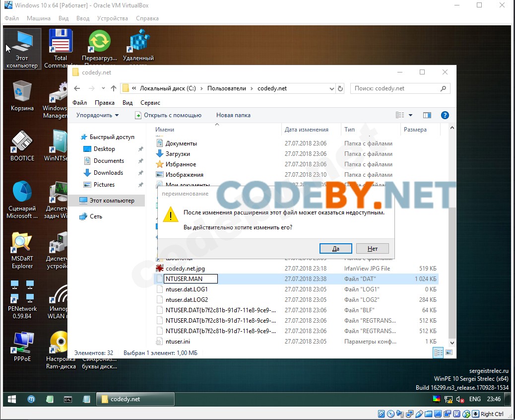Open PENetwork 0.59.B4 shortcut
The image size is (515, 420).
pos(22,300)
